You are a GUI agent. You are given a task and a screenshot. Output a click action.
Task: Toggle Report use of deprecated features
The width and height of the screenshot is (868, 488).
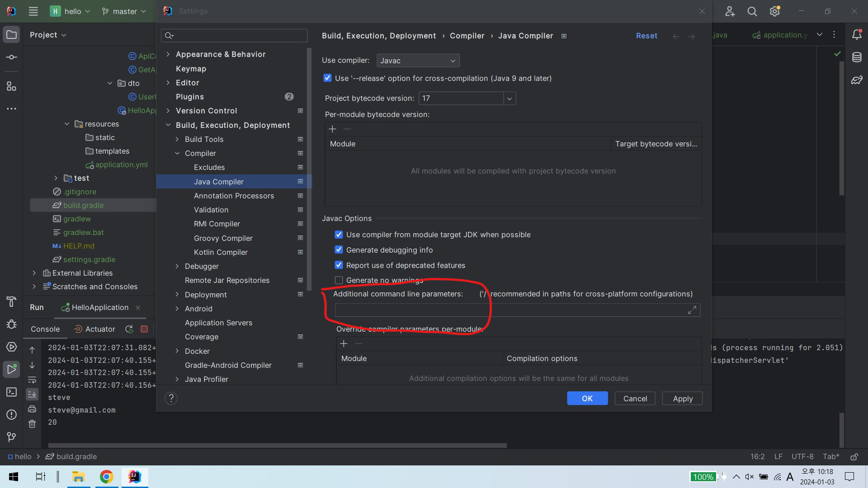click(x=339, y=265)
